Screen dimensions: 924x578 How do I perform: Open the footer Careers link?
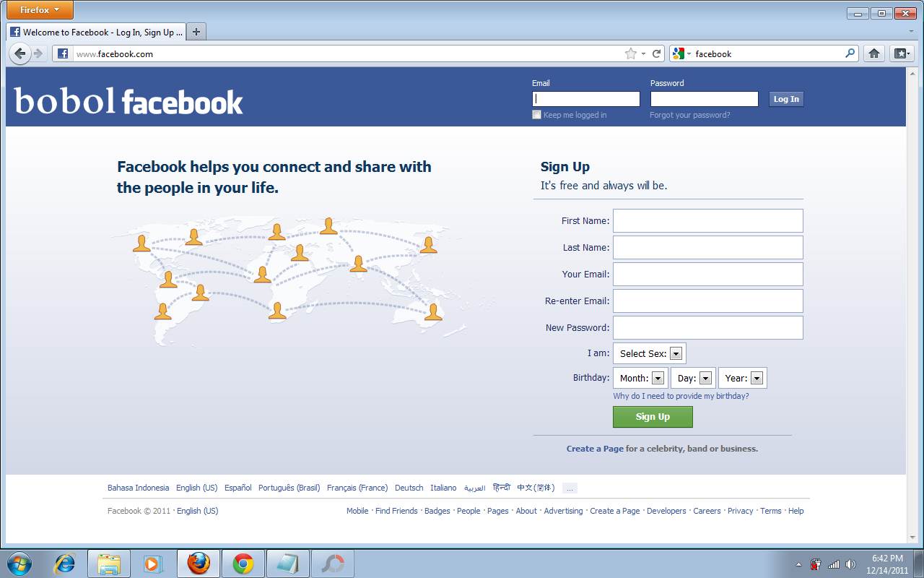pos(707,511)
